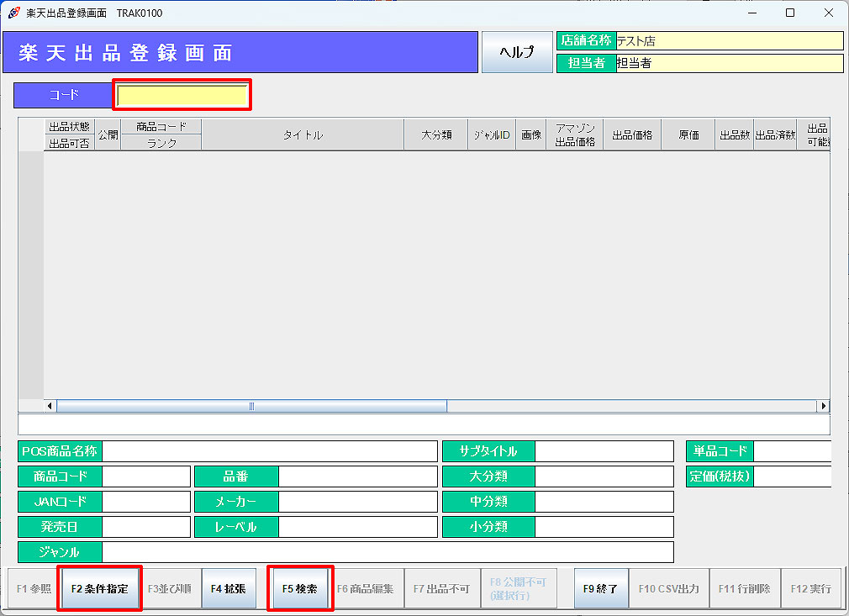
Task: Click the 出品価格 column header
Action: pyautogui.click(x=632, y=134)
